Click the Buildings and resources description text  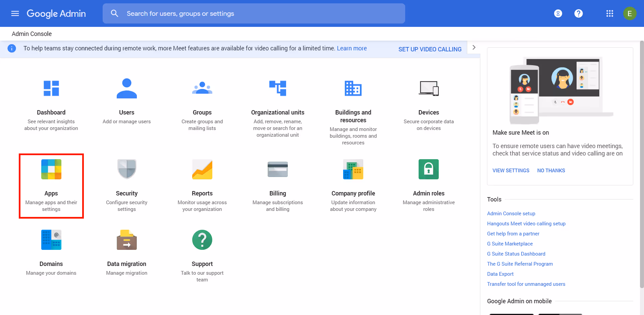pos(353,136)
